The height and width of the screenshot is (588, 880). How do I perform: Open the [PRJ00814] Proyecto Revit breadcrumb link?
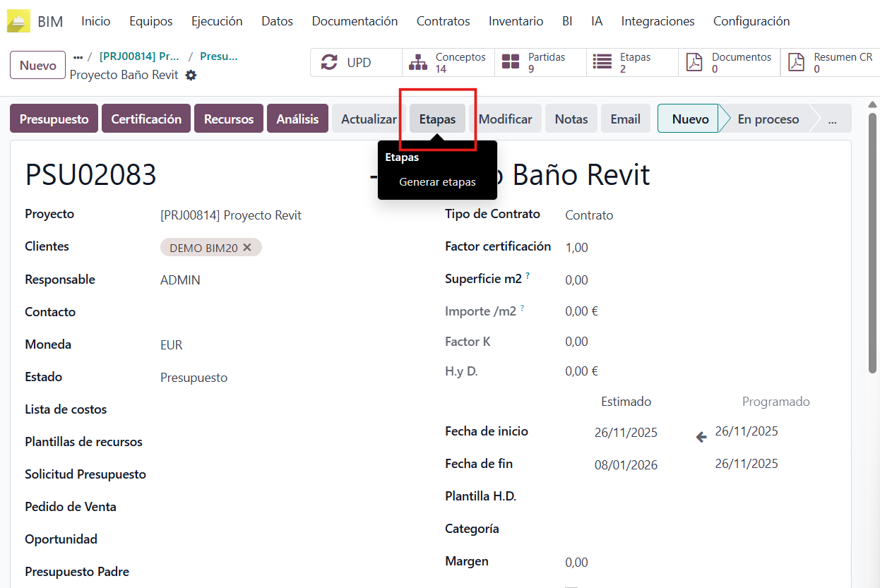click(x=137, y=56)
